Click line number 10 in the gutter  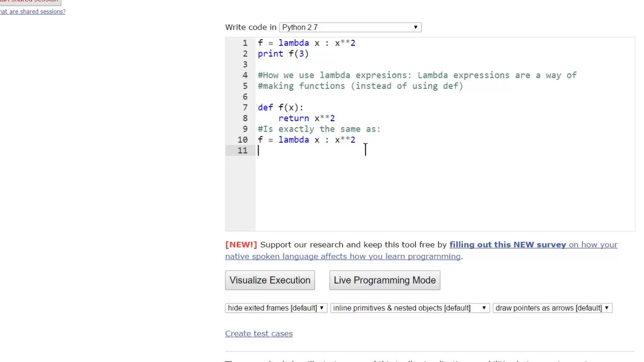click(x=243, y=140)
